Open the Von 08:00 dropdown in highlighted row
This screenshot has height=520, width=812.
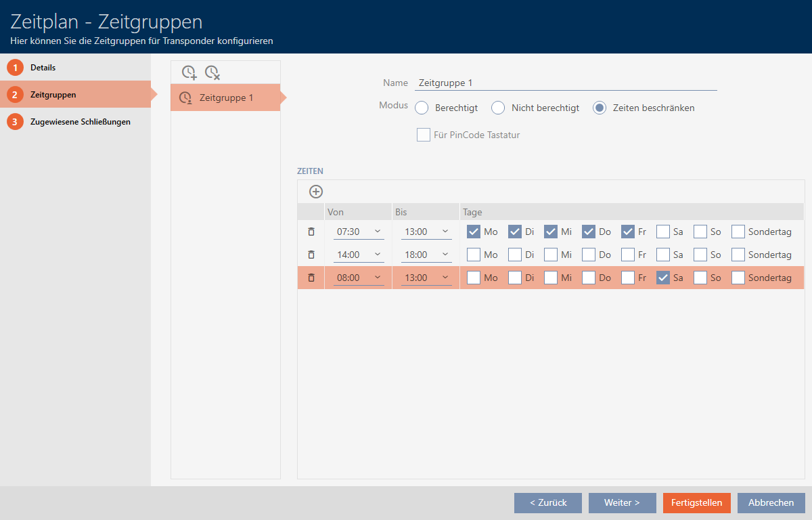[359, 278]
